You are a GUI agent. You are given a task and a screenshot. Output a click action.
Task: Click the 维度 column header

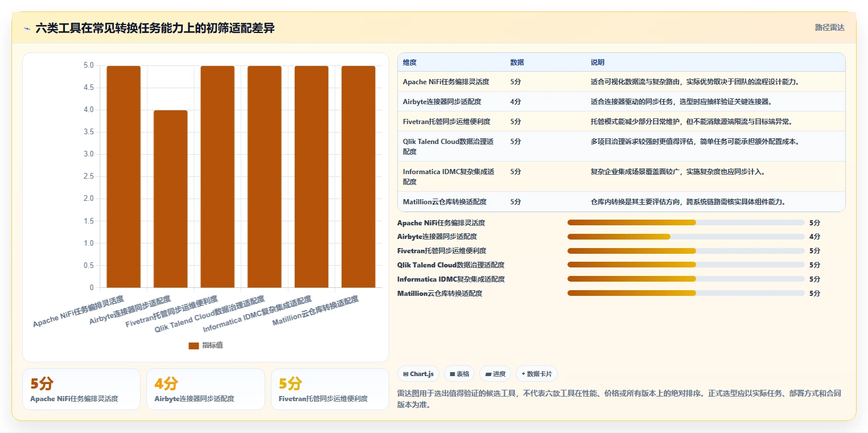410,63
